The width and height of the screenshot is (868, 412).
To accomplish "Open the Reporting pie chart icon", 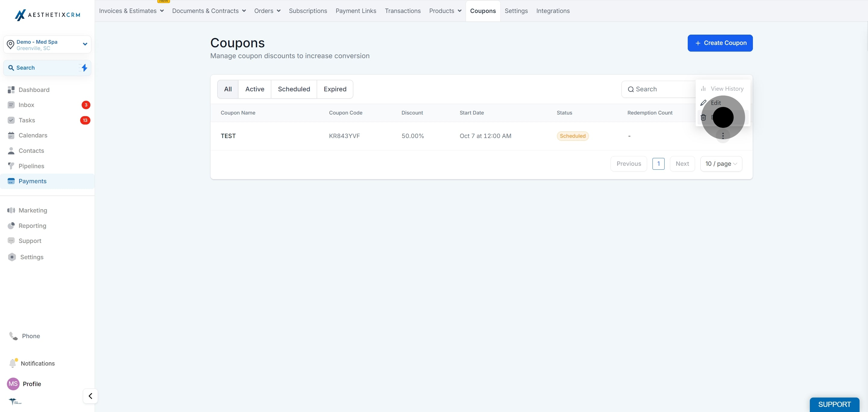I will tap(11, 226).
